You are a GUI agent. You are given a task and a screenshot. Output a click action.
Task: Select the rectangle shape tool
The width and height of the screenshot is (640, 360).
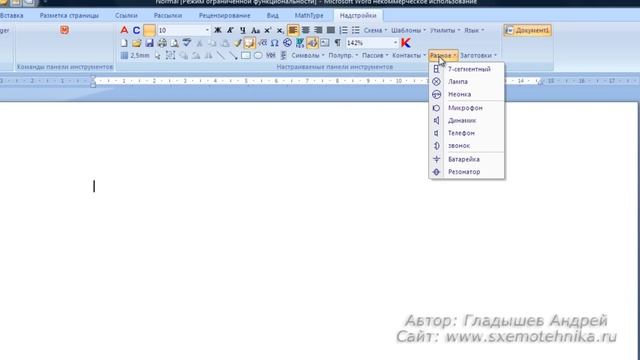246,56
